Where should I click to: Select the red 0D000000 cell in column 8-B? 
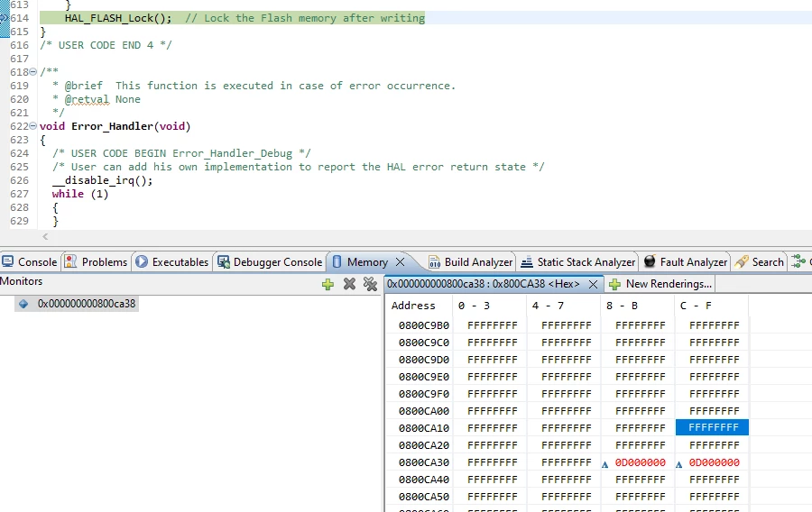pyautogui.click(x=640, y=462)
